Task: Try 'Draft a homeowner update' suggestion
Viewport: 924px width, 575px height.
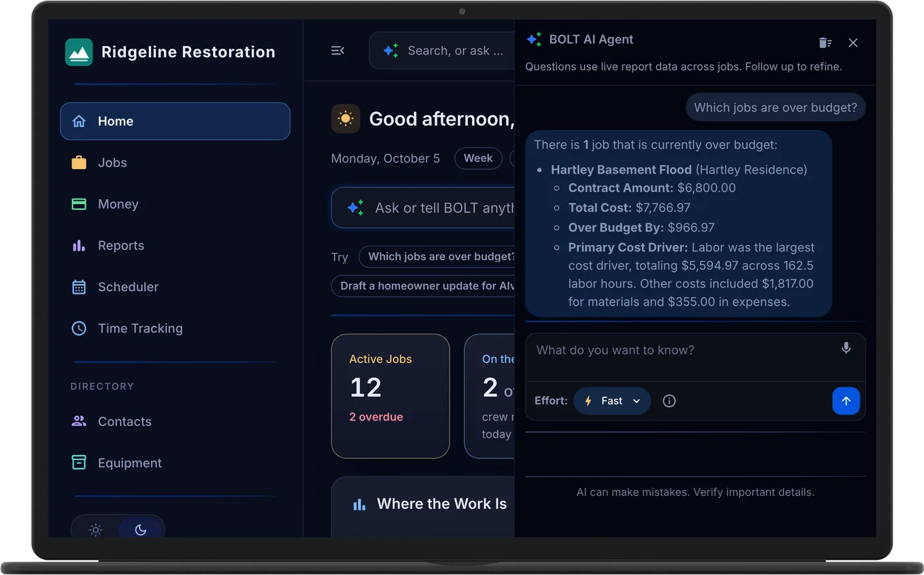Action: point(423,286)
